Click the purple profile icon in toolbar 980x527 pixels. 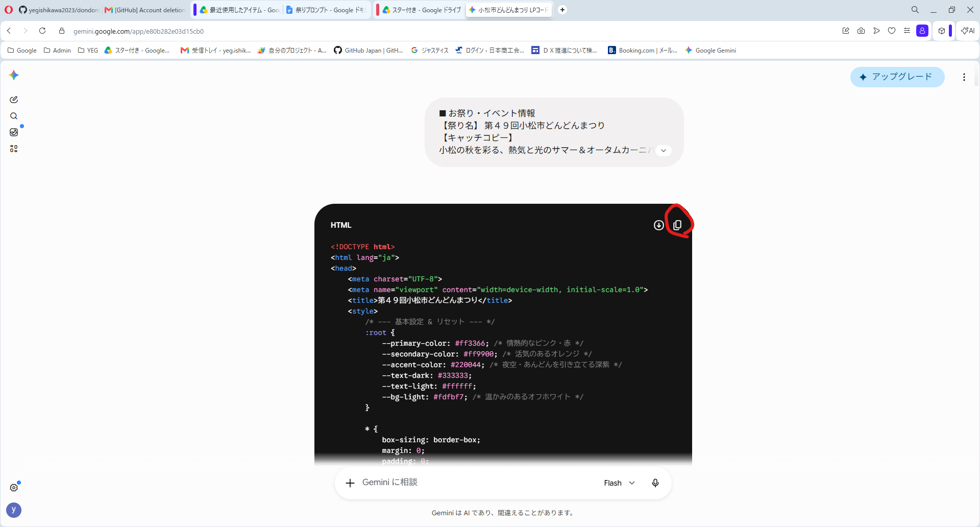922,31
